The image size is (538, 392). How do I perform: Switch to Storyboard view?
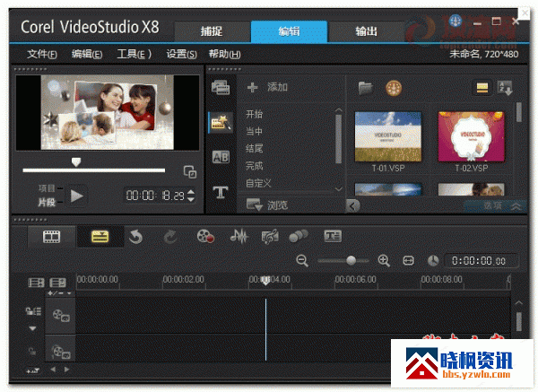(x=51, y=237)
